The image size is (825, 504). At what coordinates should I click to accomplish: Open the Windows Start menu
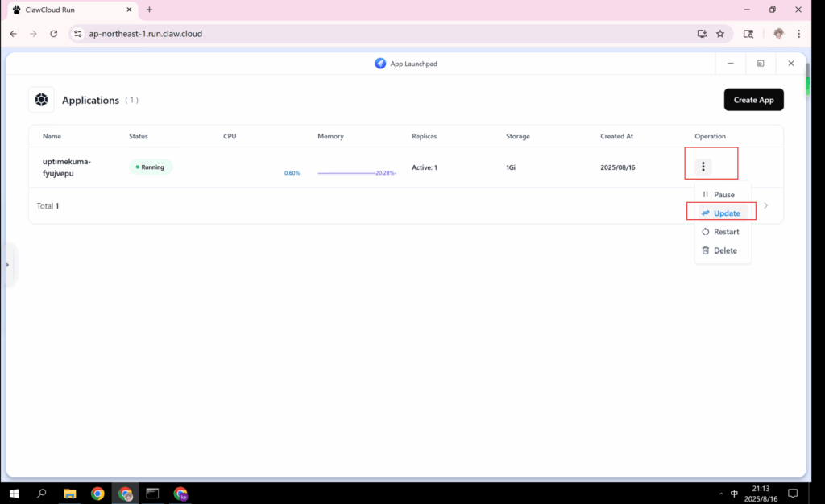pos(14,494)
